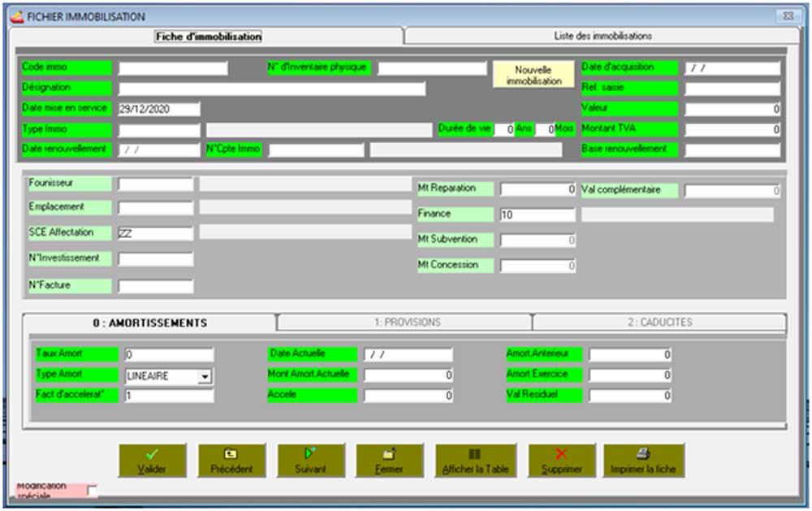Print the sheet with Imprimer la fiche
This screenshot has width=812, height=511.
(643, 461)
